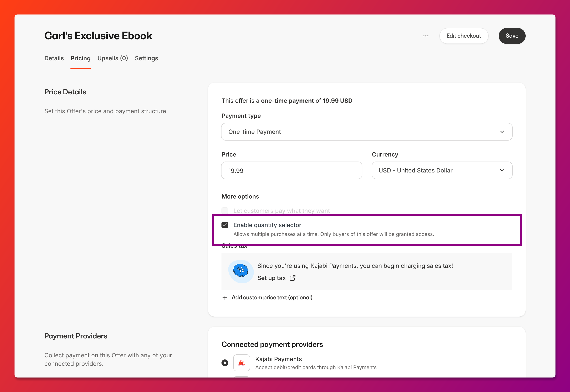This screenshot has height=392, width=570.
Task: Go to the Settings tab
Action: coord(146,58)
